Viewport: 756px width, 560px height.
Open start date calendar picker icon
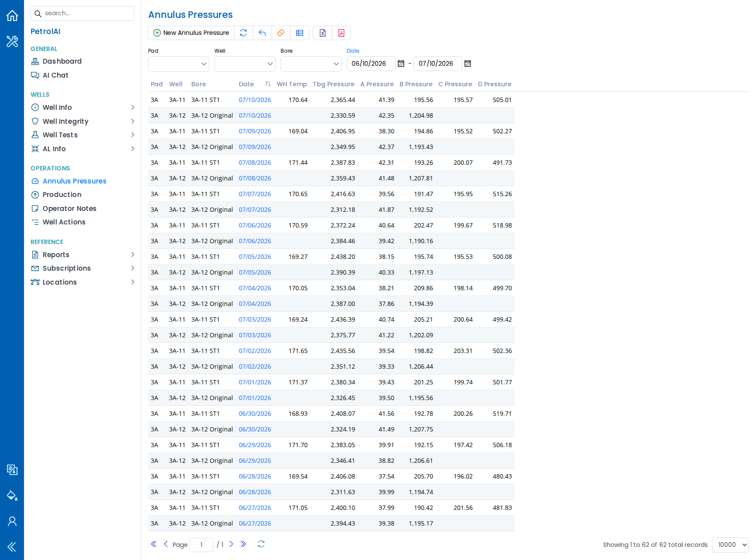(401, 64)
